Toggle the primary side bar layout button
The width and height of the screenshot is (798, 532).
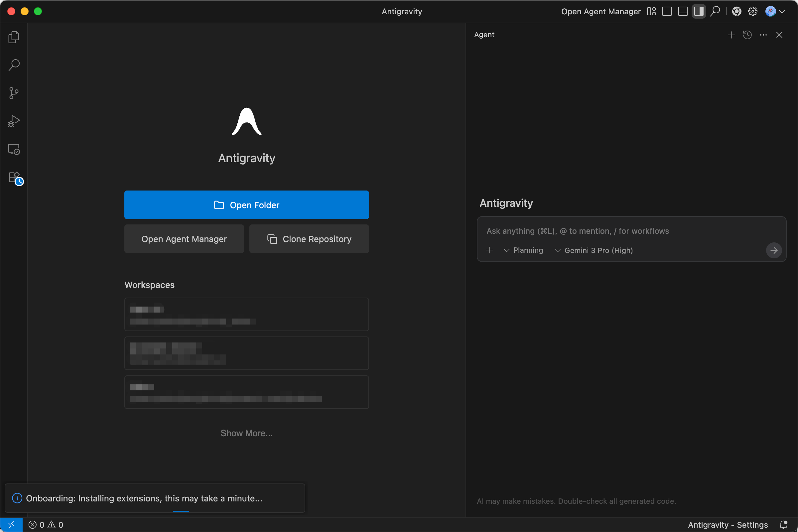point(667,12)
